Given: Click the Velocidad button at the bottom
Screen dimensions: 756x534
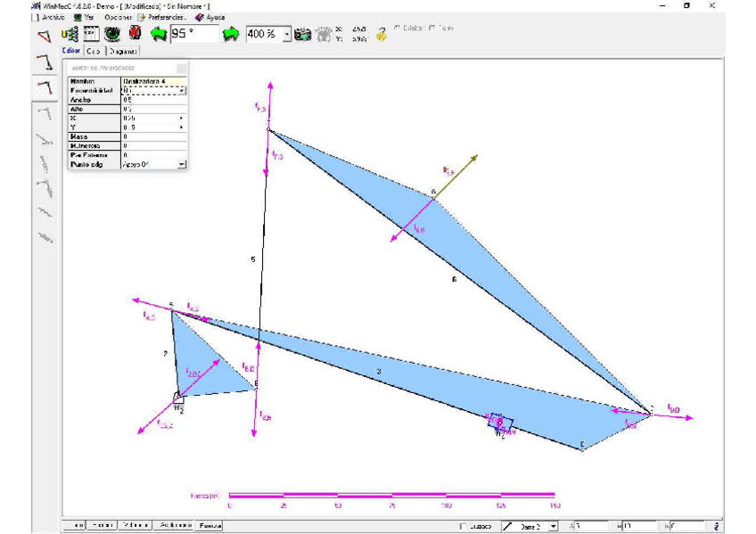Looking at the screenshot, I should [136, 526].
